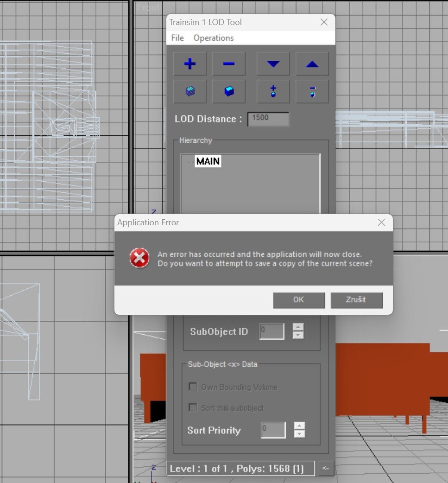Close the Trainsim 1 LOD Tool window
448x483 pixels.
coord(324,22)
